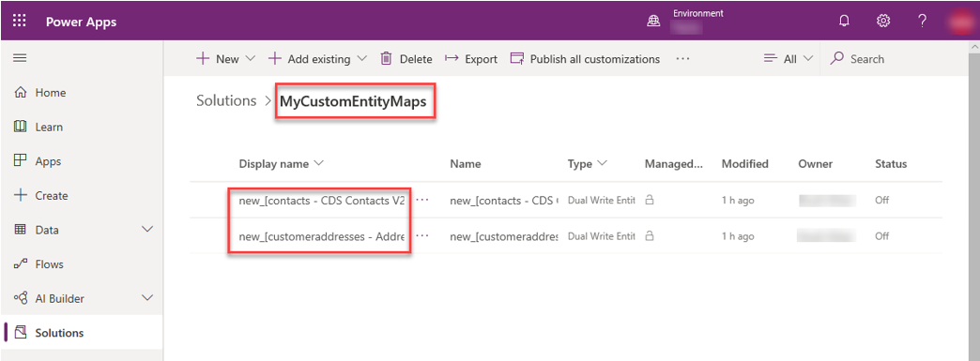
Task: Open the All filter dropdown
Action: click(789, 59)
